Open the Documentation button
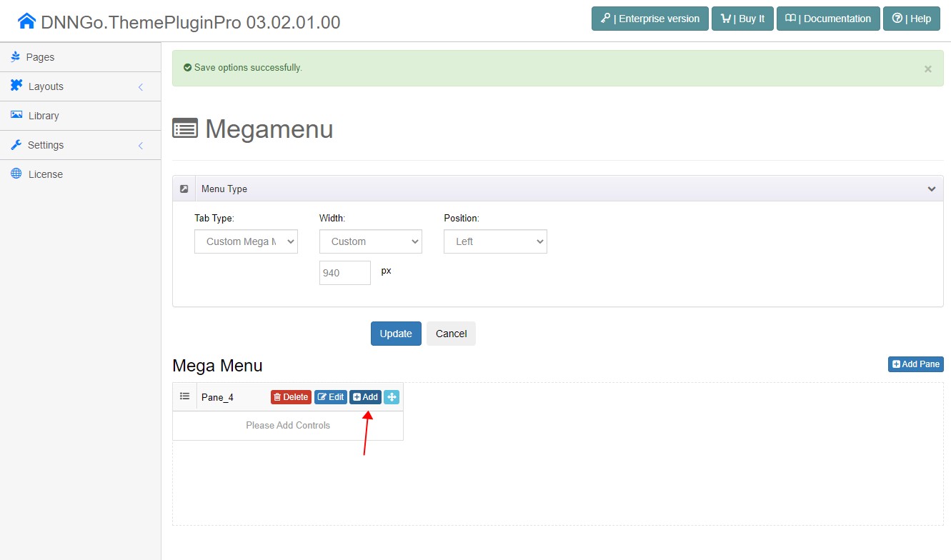This screenshot has height=560, width=951. point(828,19)
